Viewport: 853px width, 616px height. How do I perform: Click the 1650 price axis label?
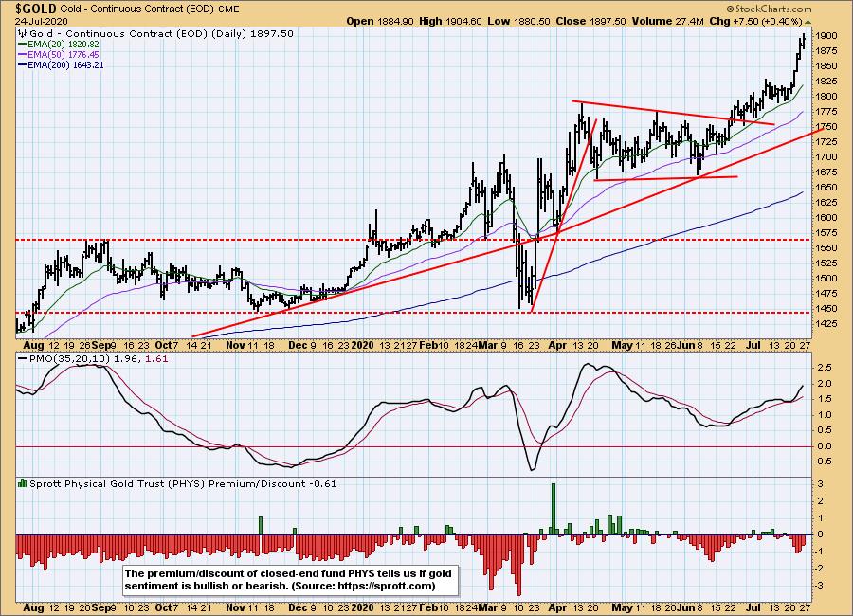[826, 188]
